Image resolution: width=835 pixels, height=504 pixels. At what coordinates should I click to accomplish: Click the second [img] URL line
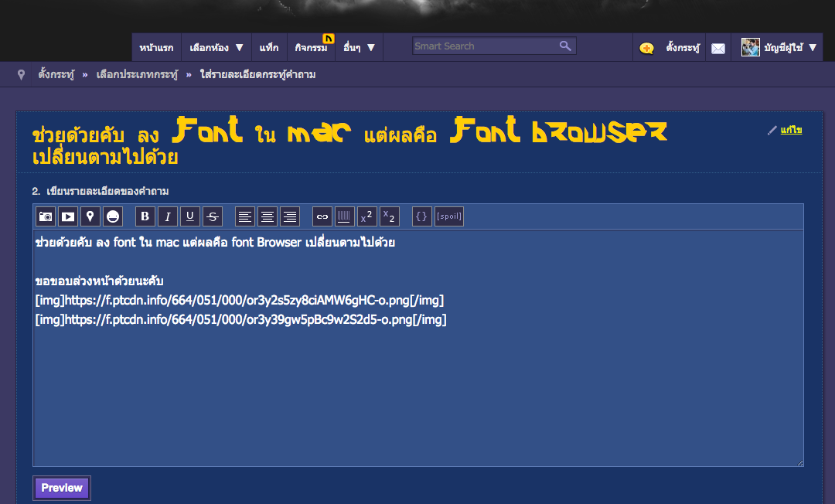click(240, 319)
